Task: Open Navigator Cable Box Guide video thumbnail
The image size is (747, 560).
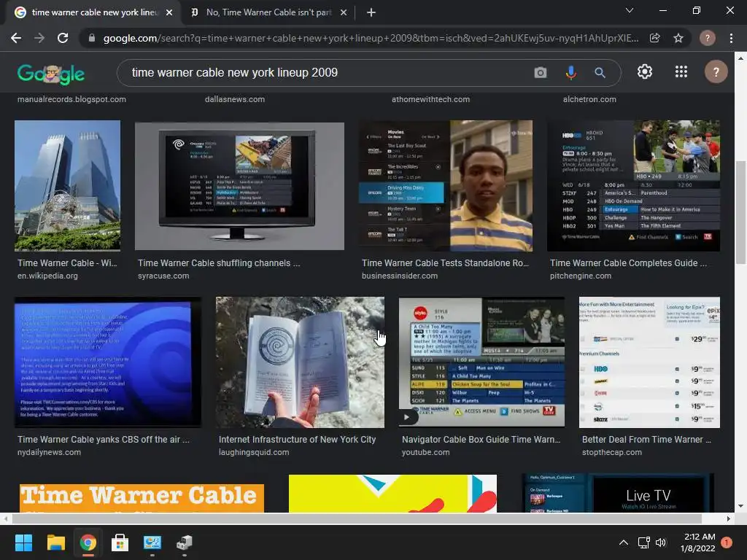Action: click(x=481, y=362)
